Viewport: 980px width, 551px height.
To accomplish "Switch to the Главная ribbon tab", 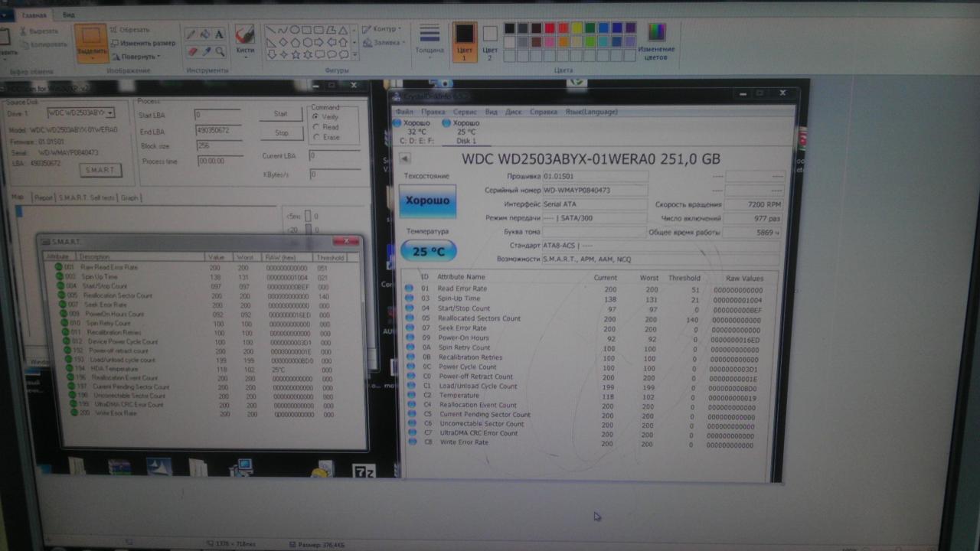I will [x=34, y=15].
